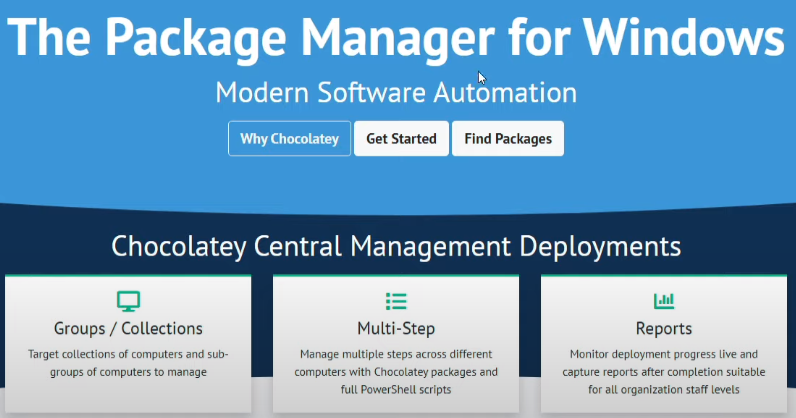Viewport: 796px width, 418px height.
Task: Click the 'Target collections of computers' description
Action: tap(128, 363)
